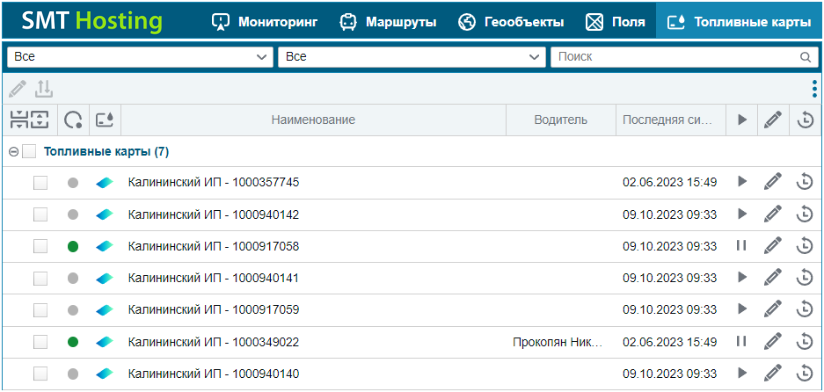
Task: Collapse the Топливные карты (7) group
Action: 14,152
